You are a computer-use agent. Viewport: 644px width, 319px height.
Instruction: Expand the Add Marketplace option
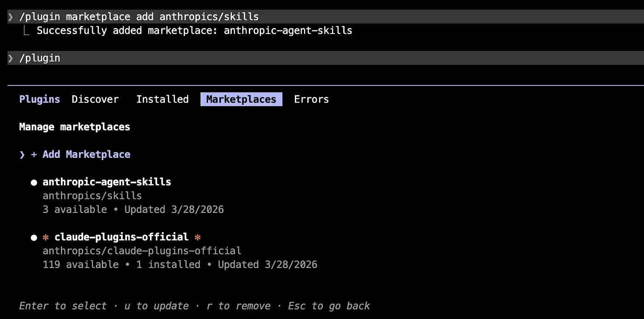coord(86,154)
